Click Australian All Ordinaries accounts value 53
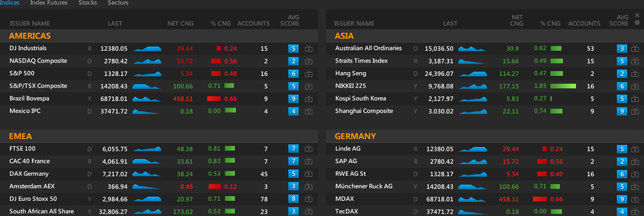This screenshot has width=644, height=216. [590, 48]
